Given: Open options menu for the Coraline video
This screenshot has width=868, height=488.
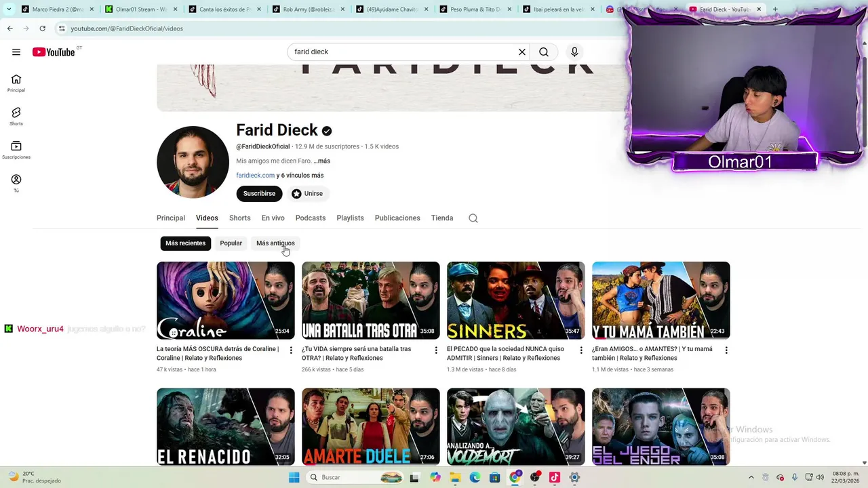Looking at the screenshot, I should (291, 350).
